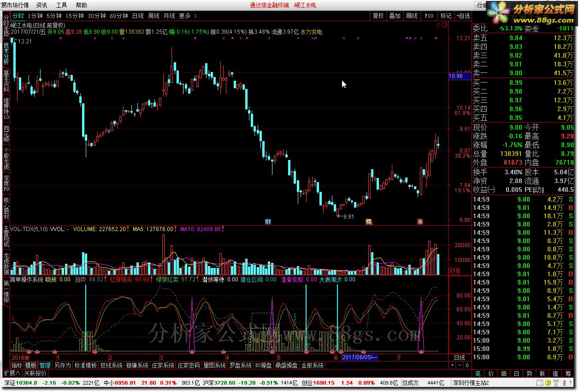Select the 周线 weekly period
The image size is (579, 392).
[x=154, y=16]
